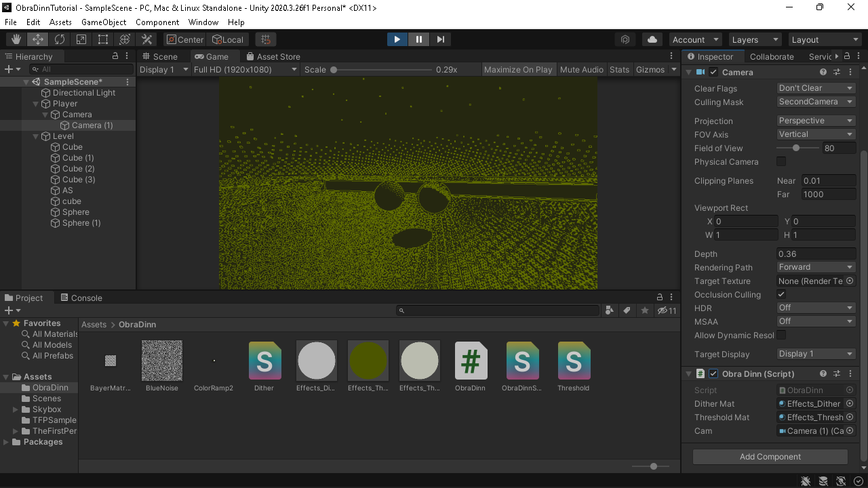The width and height of the screenshot is (868, 488).
Task: Switch to the Scene tab
Action: [160, 56]
